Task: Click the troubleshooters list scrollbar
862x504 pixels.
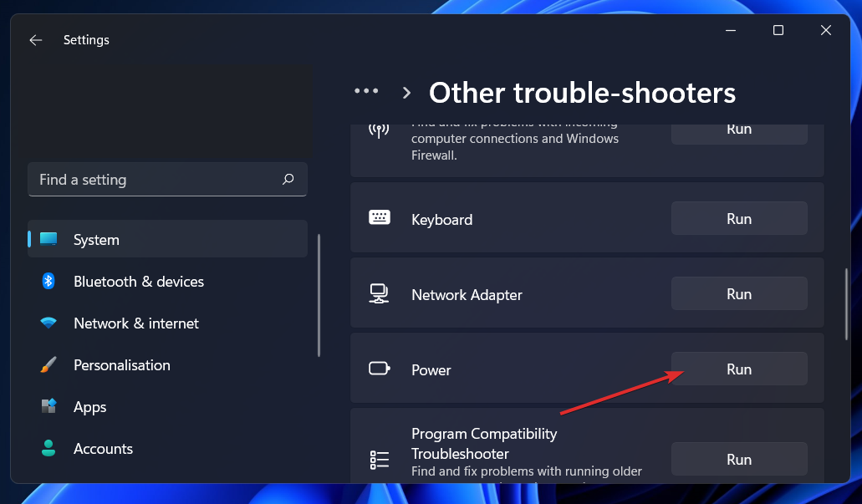Action: point(847,304)
